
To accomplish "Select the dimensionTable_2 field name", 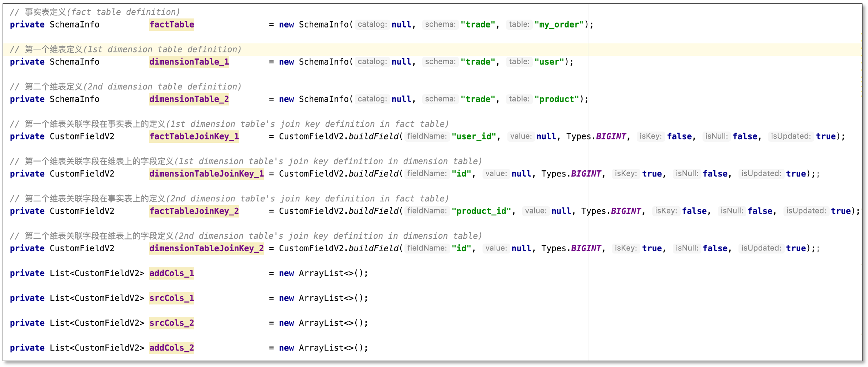I will point(189,99).
